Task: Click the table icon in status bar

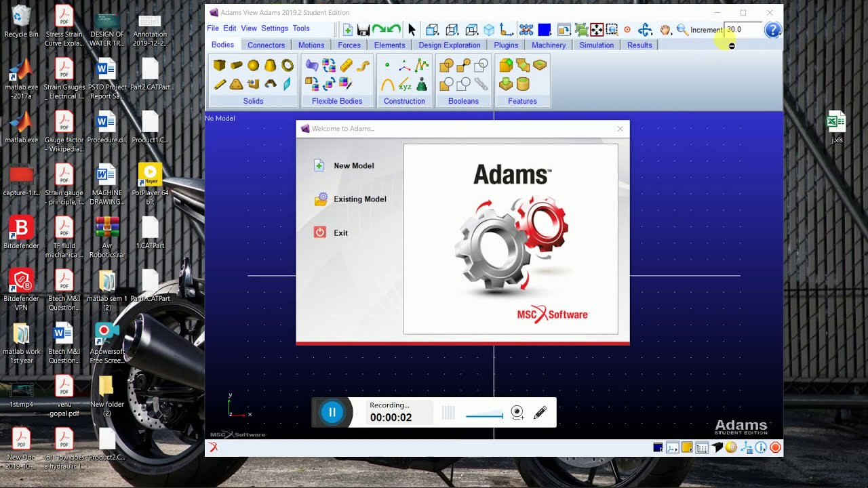Action: coord(702,447)
